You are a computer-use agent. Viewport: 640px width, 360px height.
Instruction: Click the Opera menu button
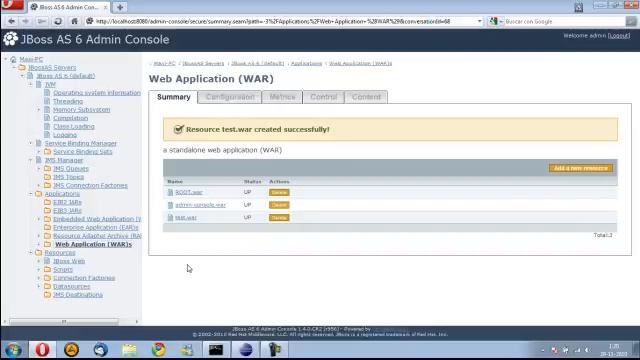point(12,5)
